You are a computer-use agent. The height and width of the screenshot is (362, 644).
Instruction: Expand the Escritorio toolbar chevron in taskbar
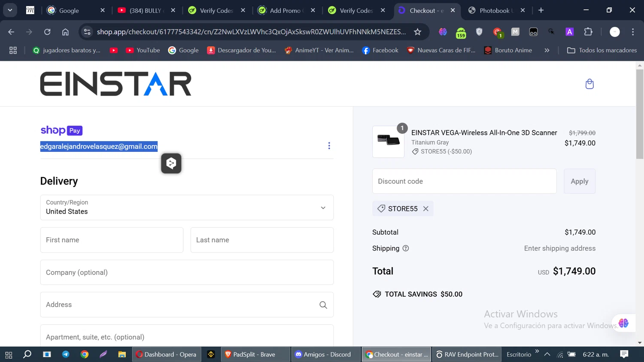537,352
